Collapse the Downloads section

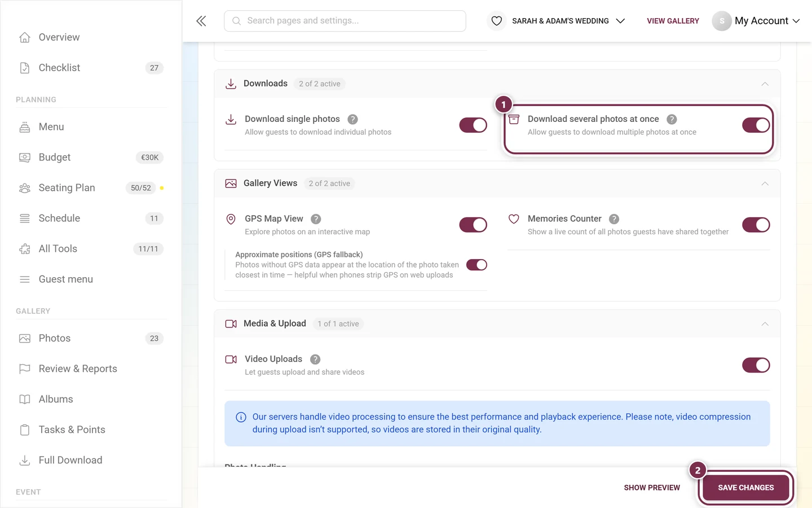pyautogui.click(x=765, y=84)
